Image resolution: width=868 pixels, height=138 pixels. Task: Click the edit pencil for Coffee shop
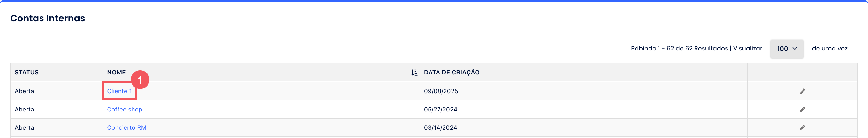coord(802,109)
